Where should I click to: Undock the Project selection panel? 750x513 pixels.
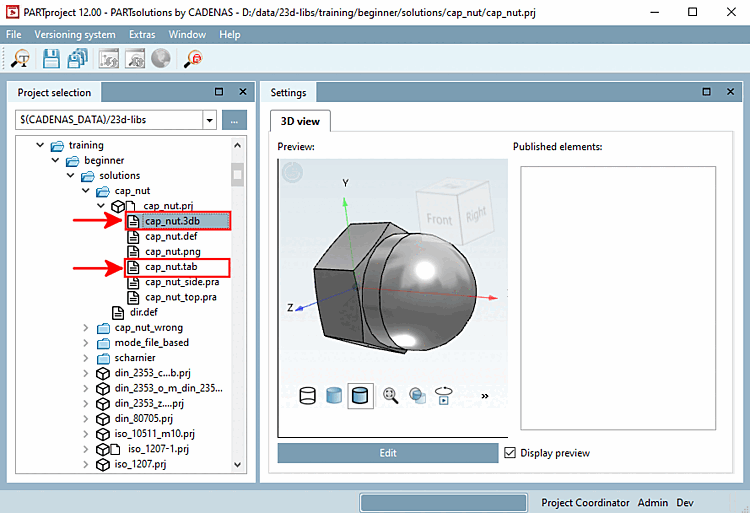click(219, 91)
